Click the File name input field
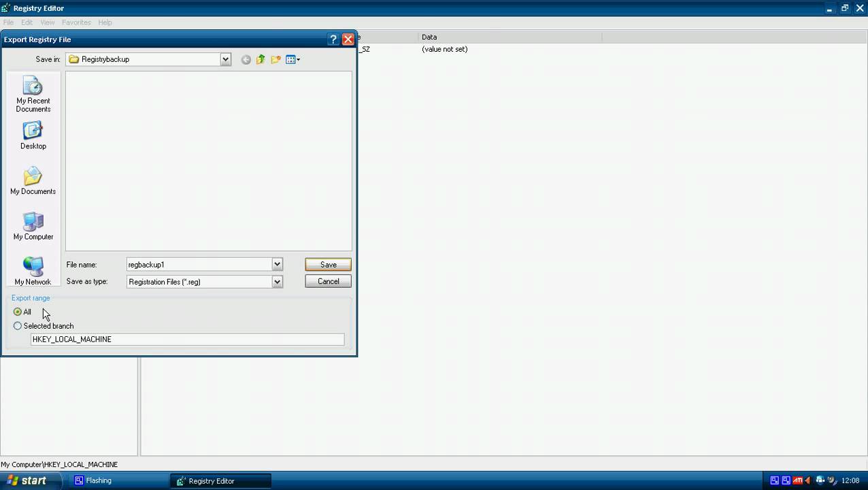The image size is (868, 490). pos(199,264)
